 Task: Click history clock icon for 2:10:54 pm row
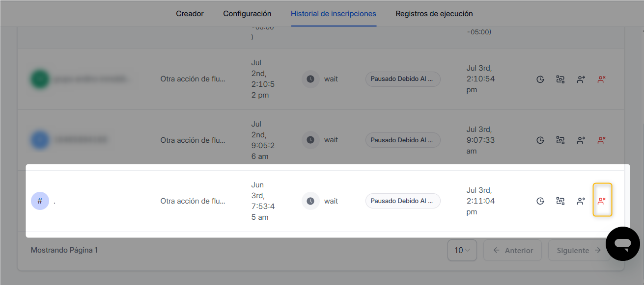click(540, 79)
